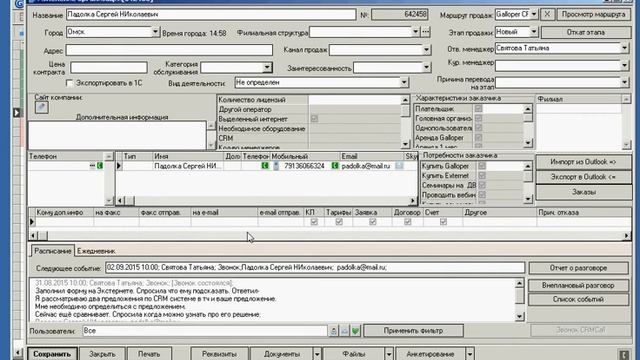640x360 pixels.
Task: Expand the Документы button arrow
Action: pyautogui.click(x=317, y=354)
